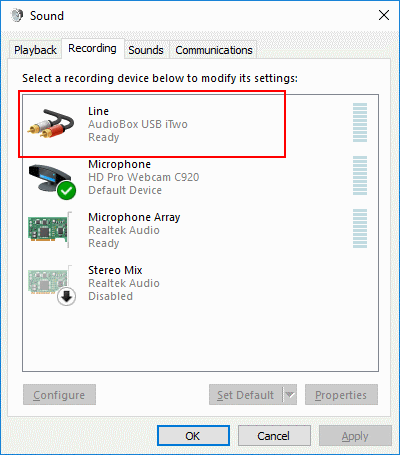Switch to the Playback tab
The width and height of the screenshot is (400, 455).
35,50
